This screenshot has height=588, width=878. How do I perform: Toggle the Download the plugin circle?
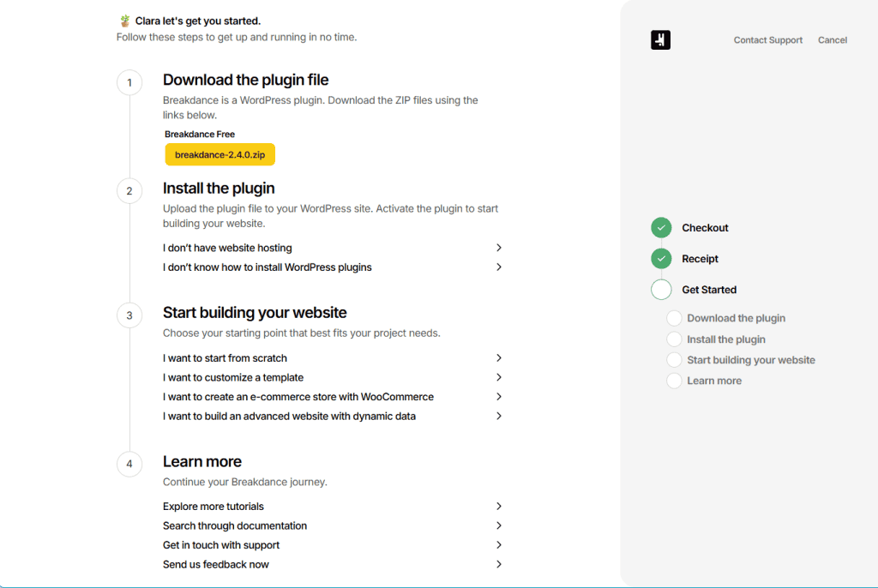[x=674, y=318]
